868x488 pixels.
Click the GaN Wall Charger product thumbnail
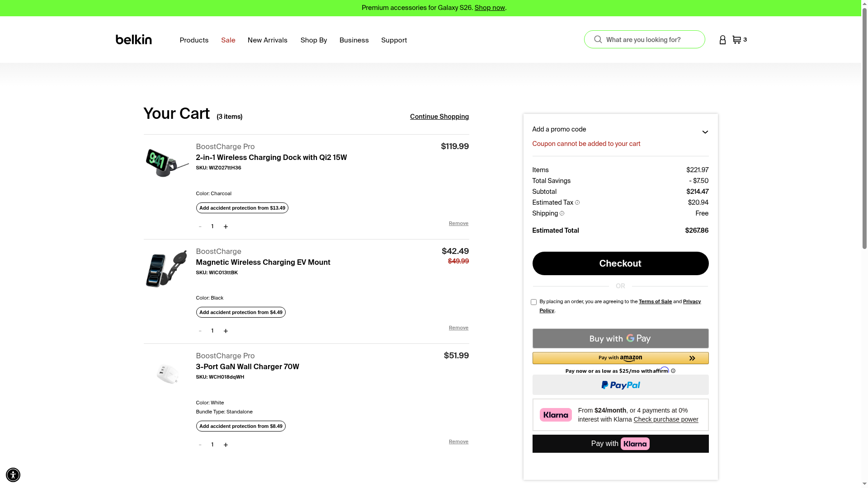click(x=168, y=374)
